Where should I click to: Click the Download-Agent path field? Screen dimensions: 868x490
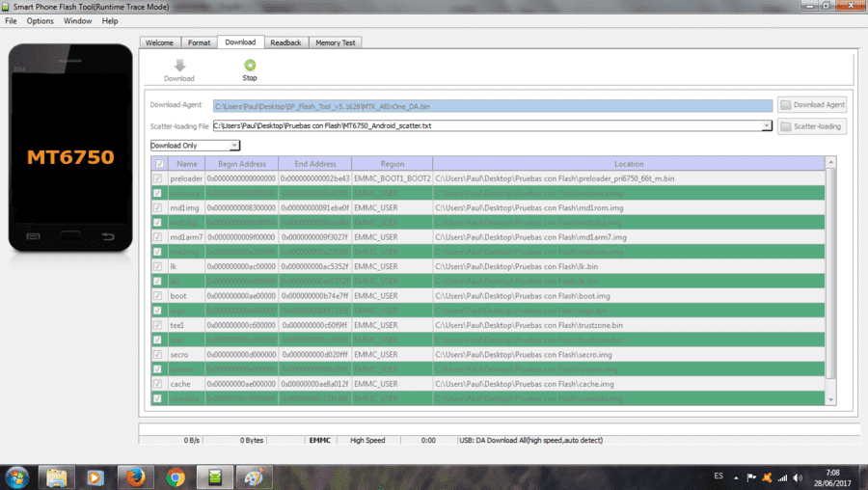[x=493, y=106]
